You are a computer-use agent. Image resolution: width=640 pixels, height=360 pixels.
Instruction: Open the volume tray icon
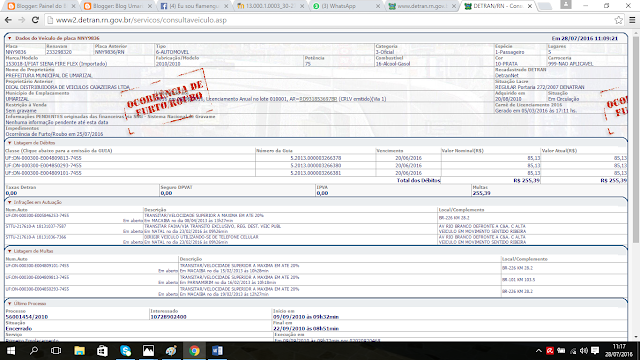click(584, 351)
